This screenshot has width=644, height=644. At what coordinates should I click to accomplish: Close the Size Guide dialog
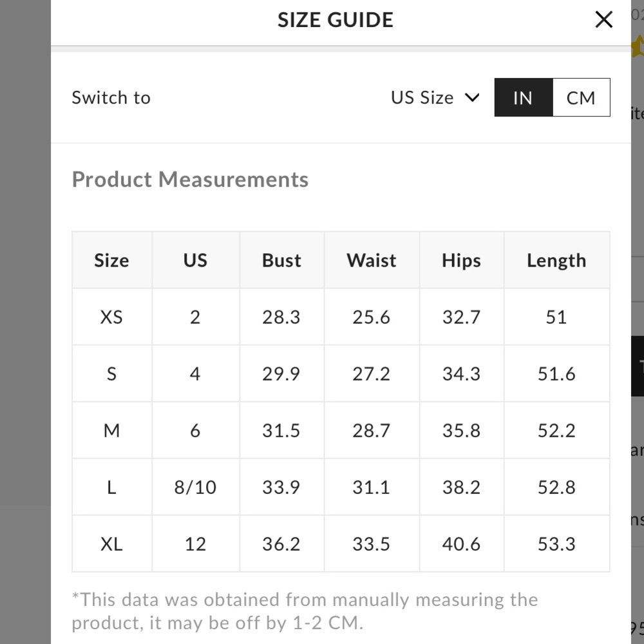[x=604, y=19]
